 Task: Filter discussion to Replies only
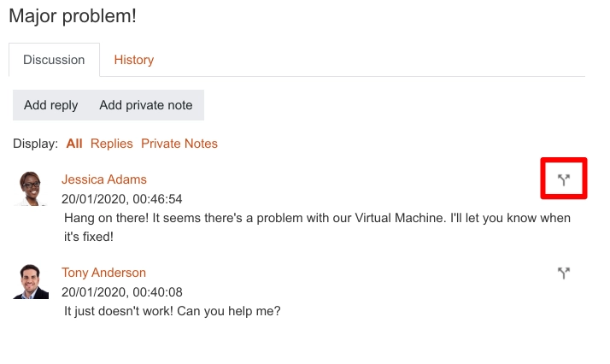pos(112,144)
